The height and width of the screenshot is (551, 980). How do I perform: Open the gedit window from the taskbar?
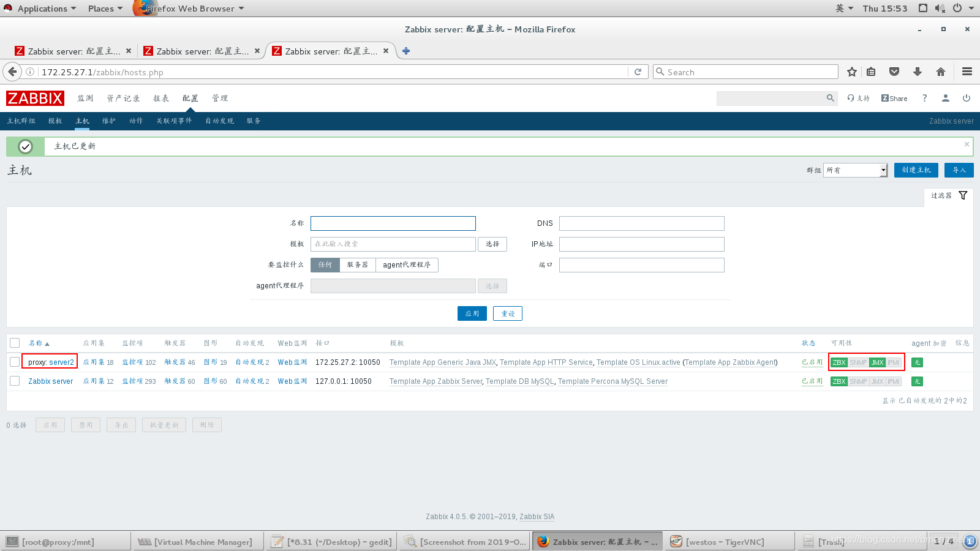[331, 542]
